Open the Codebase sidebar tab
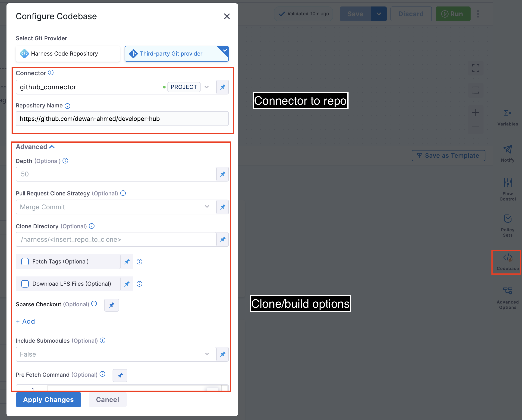522x420 pixels. point(507,262)
